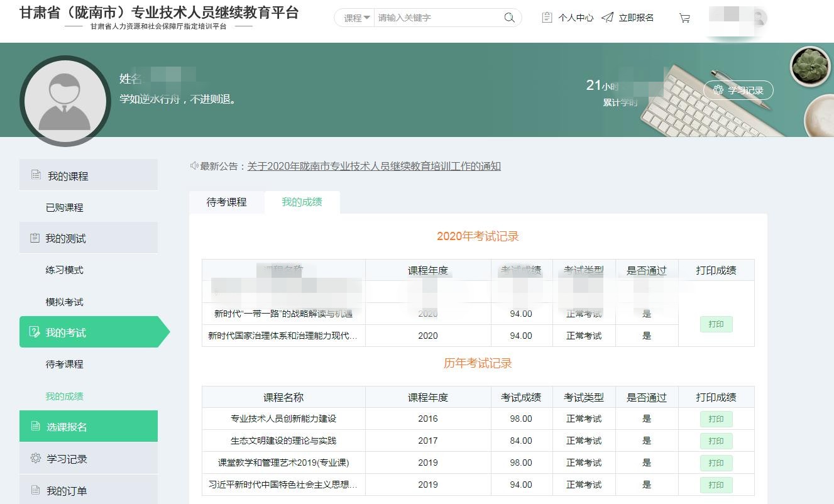This screenshot has height=504, width=834.
Task: Open the shopping cart icon
Action: (x=684, y=18)
